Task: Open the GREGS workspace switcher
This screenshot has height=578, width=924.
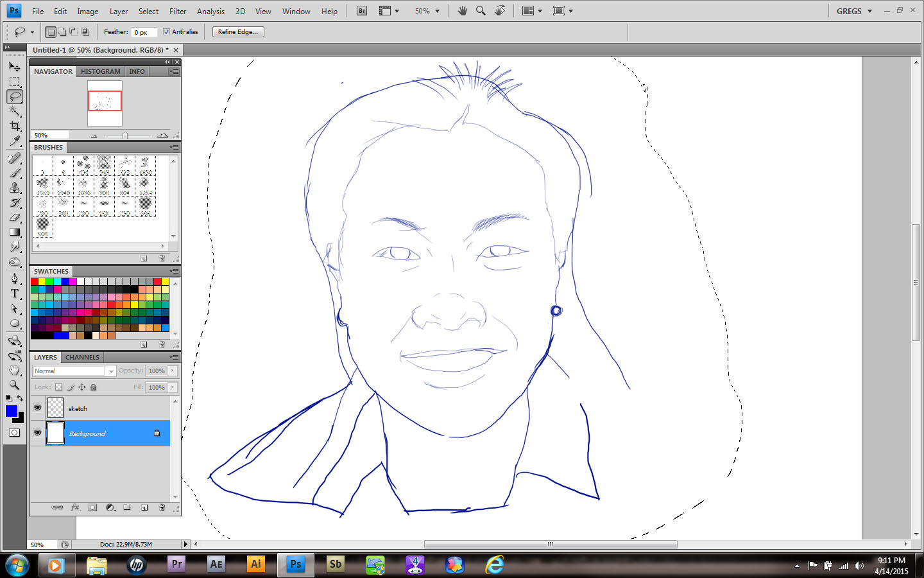Action: click(854, 11)
